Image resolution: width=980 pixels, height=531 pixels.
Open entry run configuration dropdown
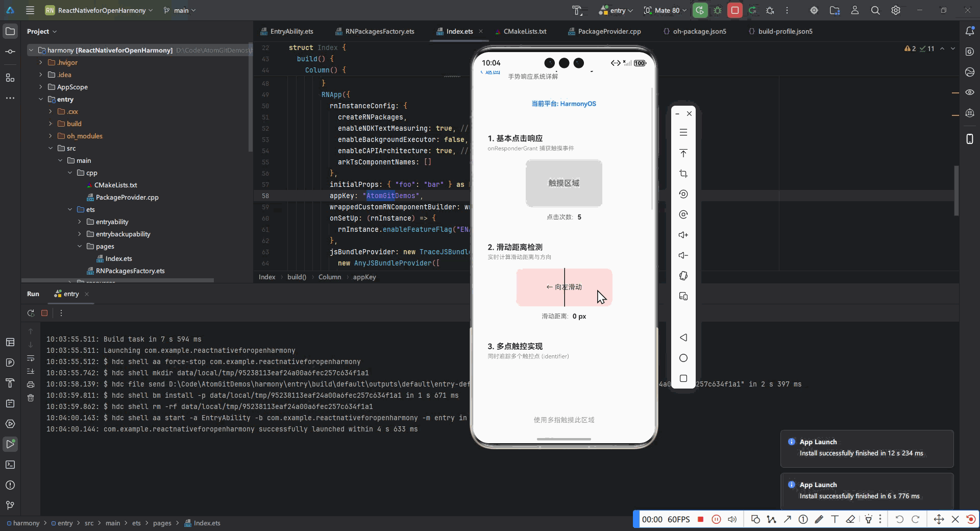[x=616, y=10]
